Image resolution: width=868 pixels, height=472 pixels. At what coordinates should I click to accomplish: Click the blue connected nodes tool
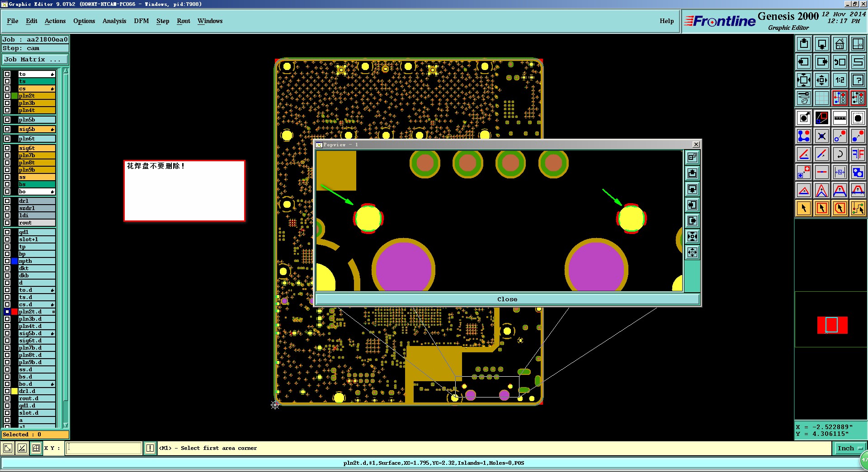pyautogui.click(x=804, y=136)
